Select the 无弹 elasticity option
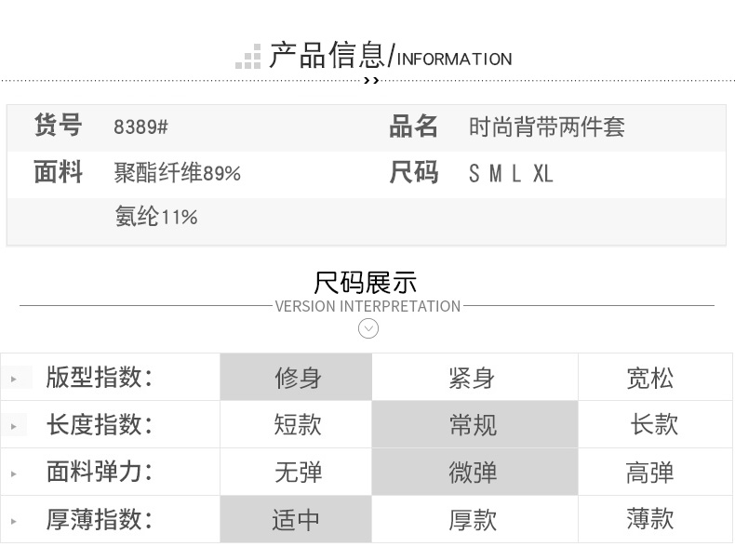Image resolution: width=735 pixels, height=560 pixels. [297, 473]
